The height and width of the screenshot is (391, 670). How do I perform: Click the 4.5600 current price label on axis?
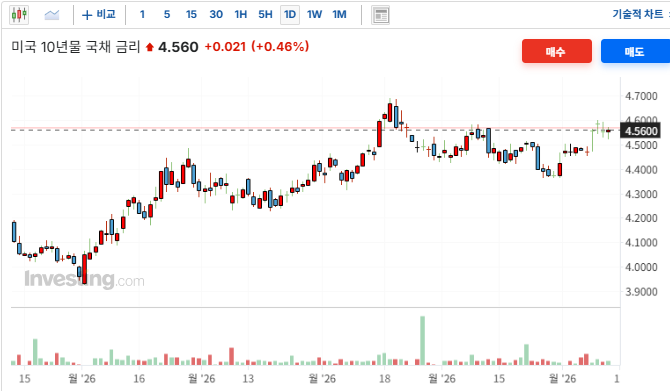click(640, 131)
